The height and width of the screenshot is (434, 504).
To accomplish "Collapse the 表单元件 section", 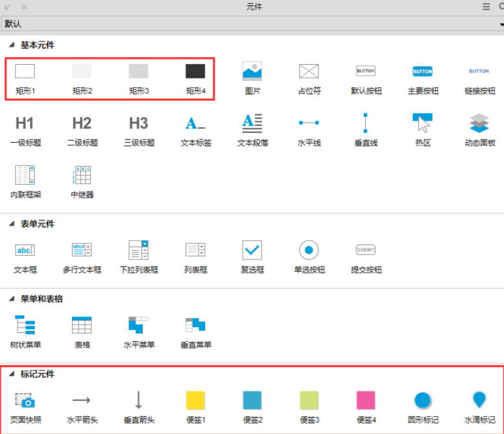I will coord(12,223).
